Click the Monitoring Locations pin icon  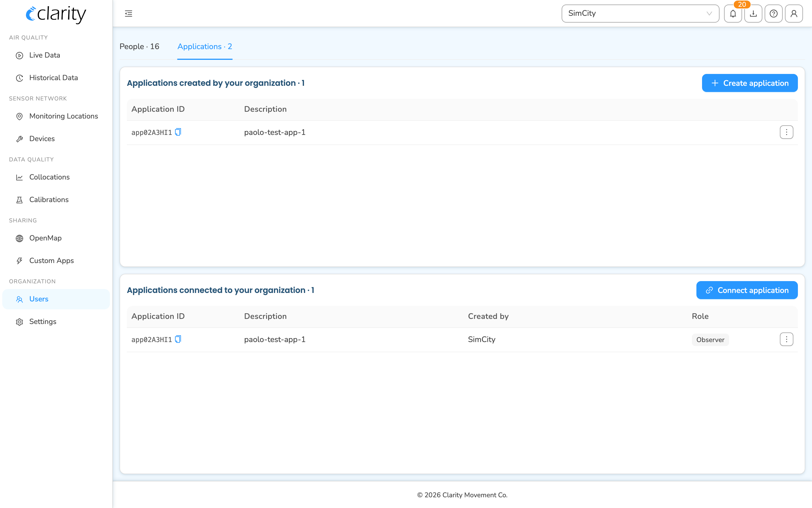coord(19,116)
